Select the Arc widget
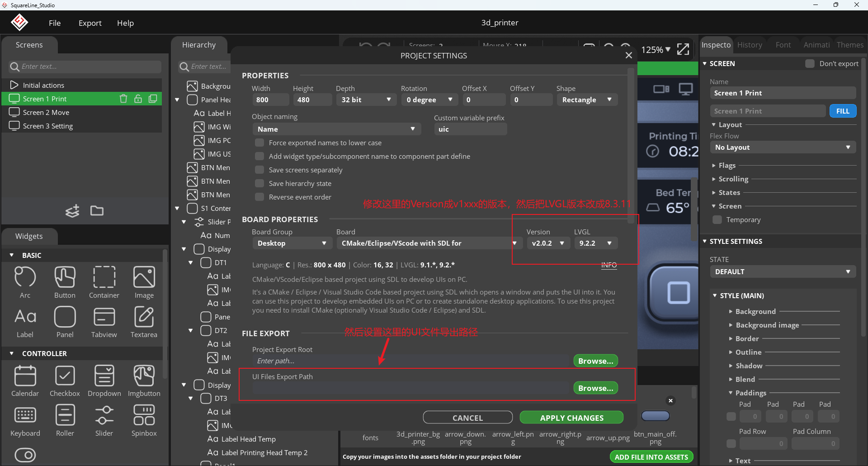The width and height of the screenshot is (868, 466). [x=25, y=282]
